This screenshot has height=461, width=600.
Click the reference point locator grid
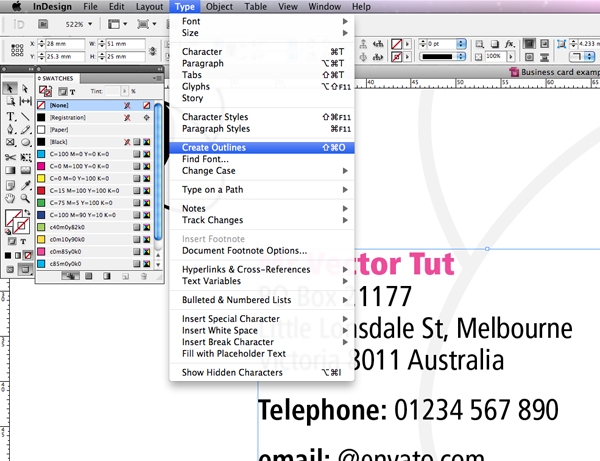(17, 50)
